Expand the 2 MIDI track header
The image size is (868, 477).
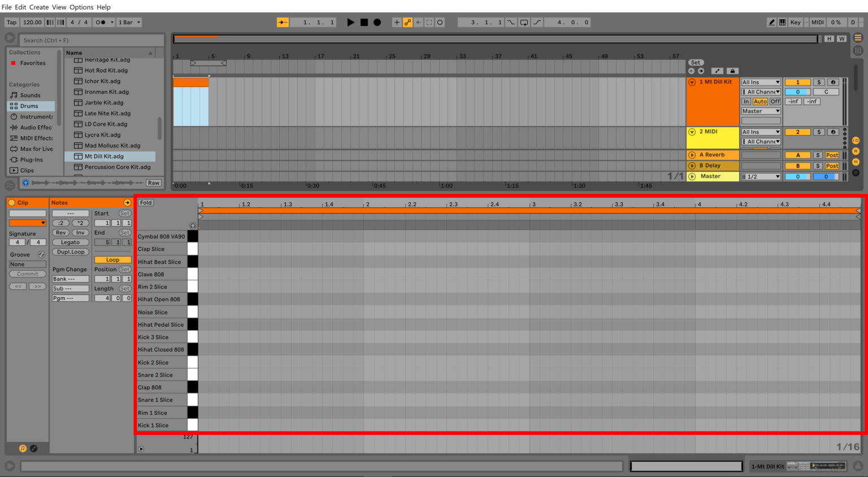click(692, 131)
